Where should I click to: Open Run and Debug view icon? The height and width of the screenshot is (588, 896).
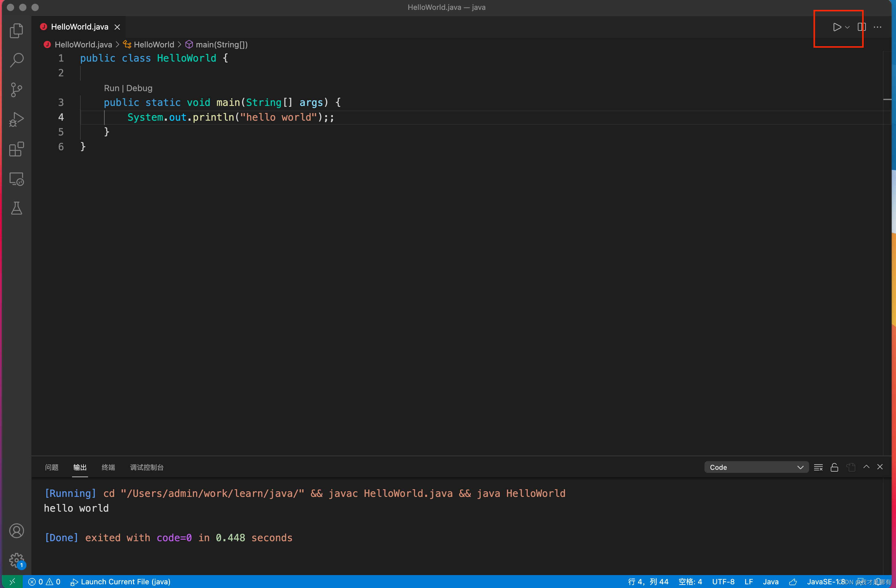[x=16, y=119]
